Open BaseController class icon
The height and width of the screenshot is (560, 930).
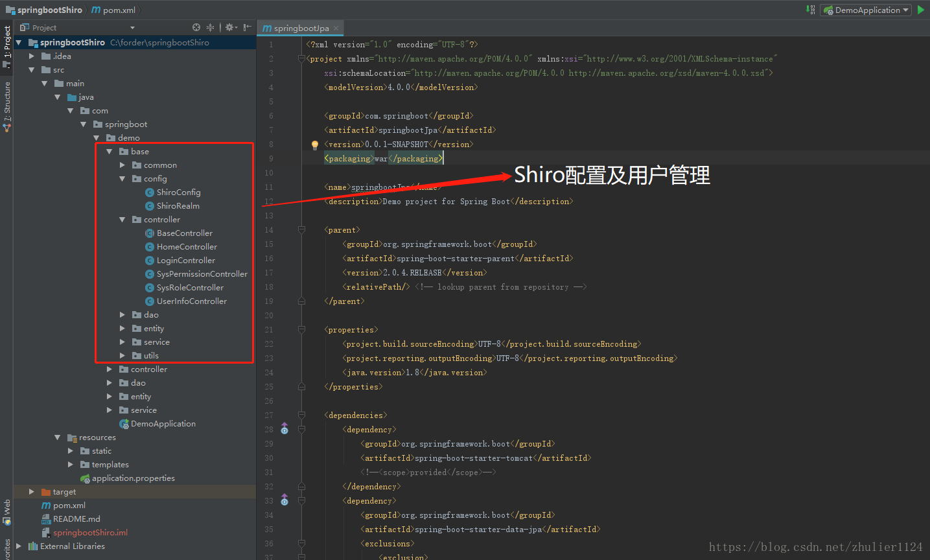point(150,233)
